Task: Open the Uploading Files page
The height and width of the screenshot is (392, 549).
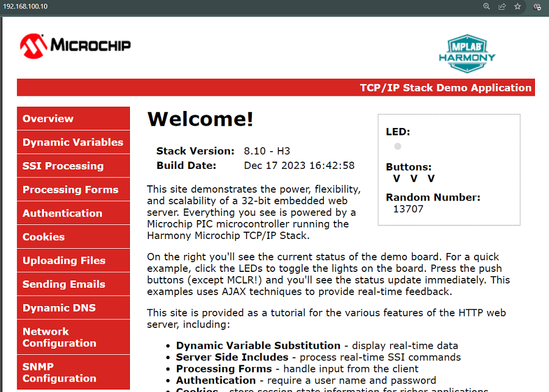Action: 73,260
